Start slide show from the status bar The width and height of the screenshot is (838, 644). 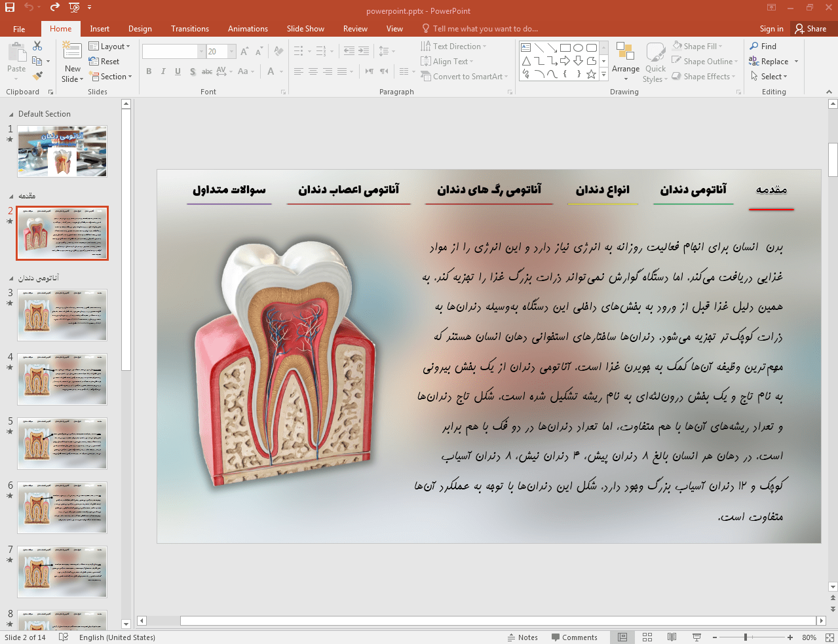tap(696, 637)
